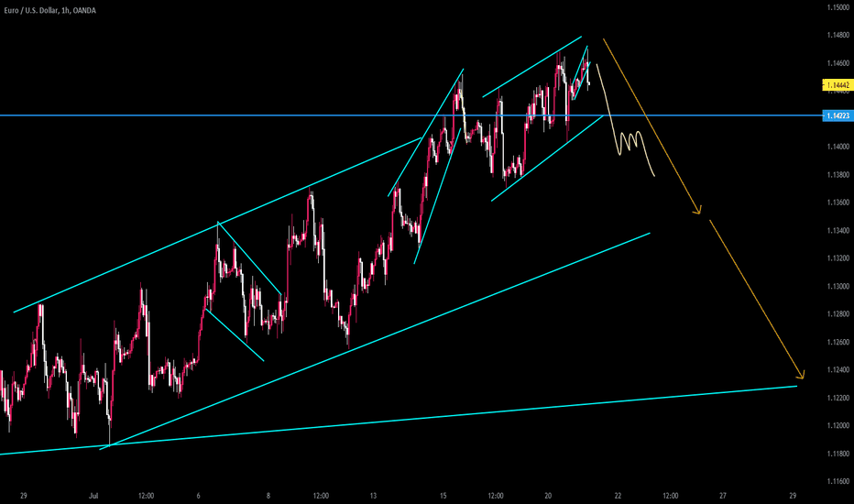The width and height of the screenshot is (854, 504).
Task: Select the yellow 1.14442 current price label
Action: coord(838,85)
